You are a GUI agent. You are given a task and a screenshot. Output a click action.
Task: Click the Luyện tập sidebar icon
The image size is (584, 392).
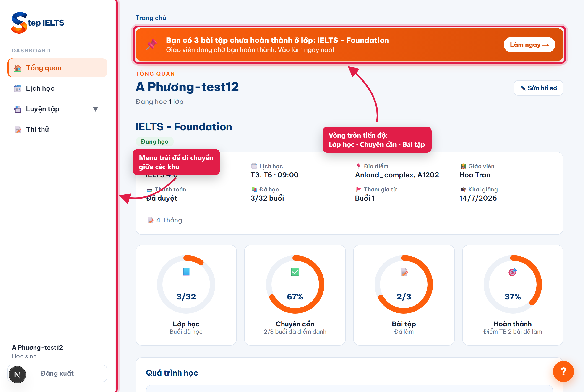pyautogui.click(x=18, y=109)
